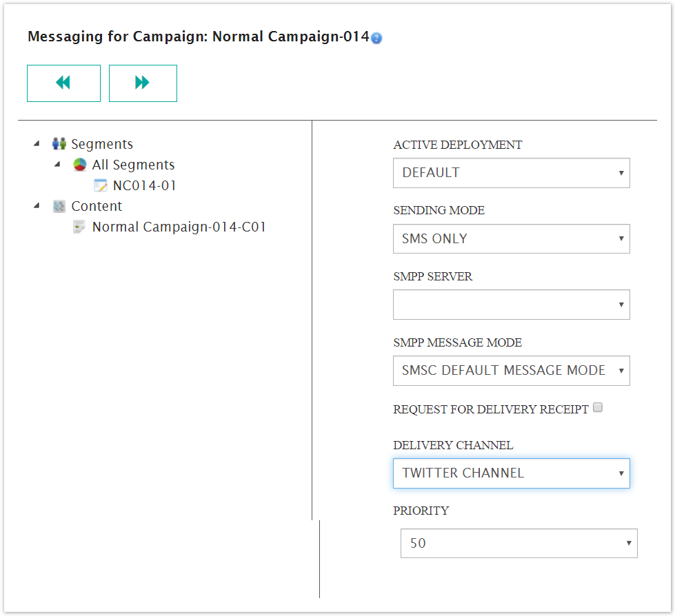Open the campaign help tooltip icon

tap(375, 39)
